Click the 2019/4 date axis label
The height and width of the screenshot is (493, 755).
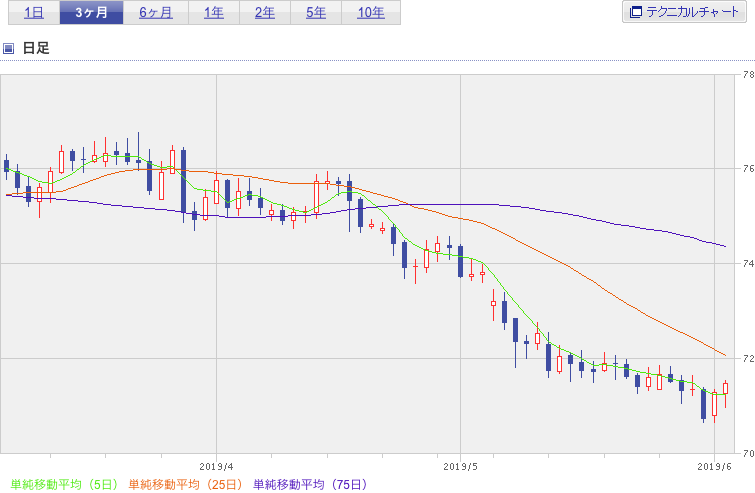pyautogui.click(x=216, y=467)
